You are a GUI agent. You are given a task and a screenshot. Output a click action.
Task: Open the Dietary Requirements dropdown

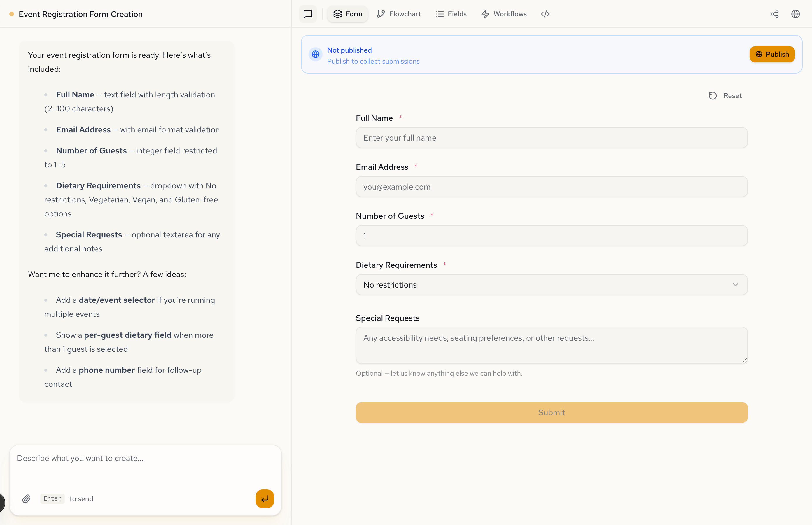tap(551, 285)
